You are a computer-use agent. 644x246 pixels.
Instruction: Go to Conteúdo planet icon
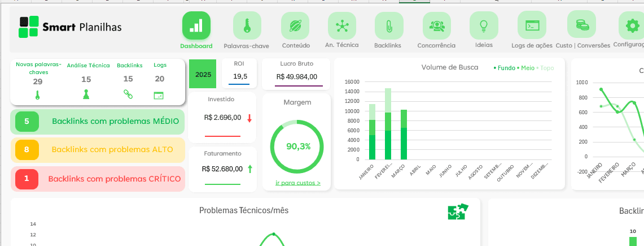[295, 25]
